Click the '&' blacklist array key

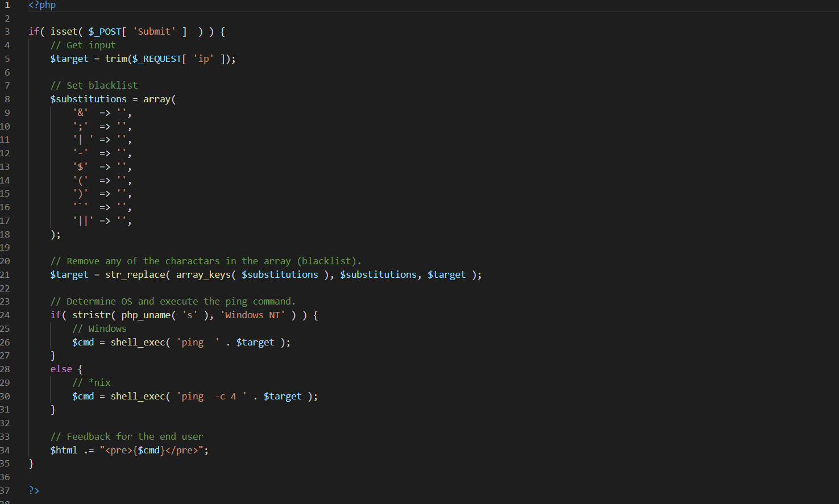coord(80,113)
